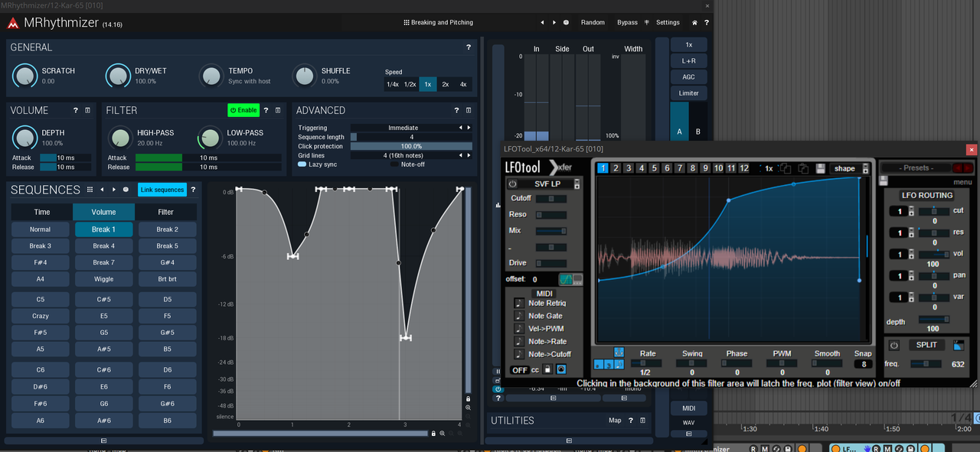The height and width of the screenshot is (452, 980).
Task: Open the LFOTool Presets dropdown
Action: (916, 167)
